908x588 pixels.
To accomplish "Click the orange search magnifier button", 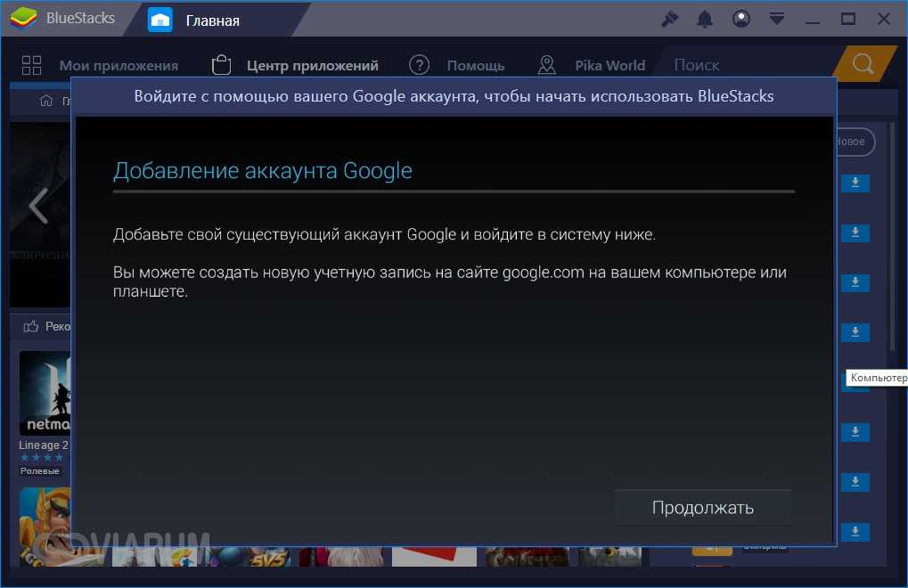I will (x=863, y=64).
